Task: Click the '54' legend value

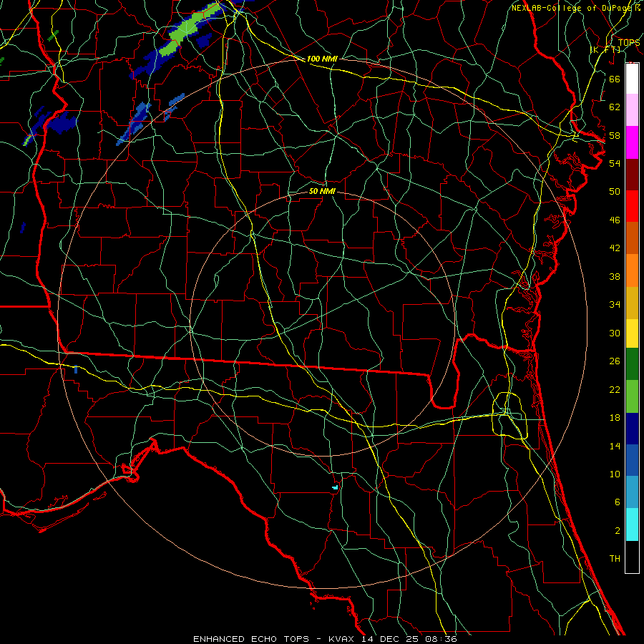Action: pyautogui.click(x=615, y=163)
